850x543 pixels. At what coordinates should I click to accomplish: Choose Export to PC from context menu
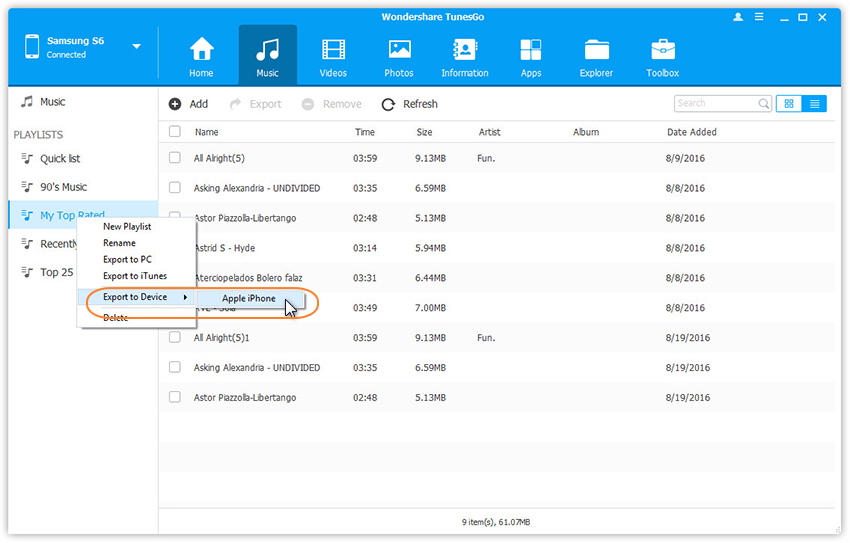tap(127, 260)
